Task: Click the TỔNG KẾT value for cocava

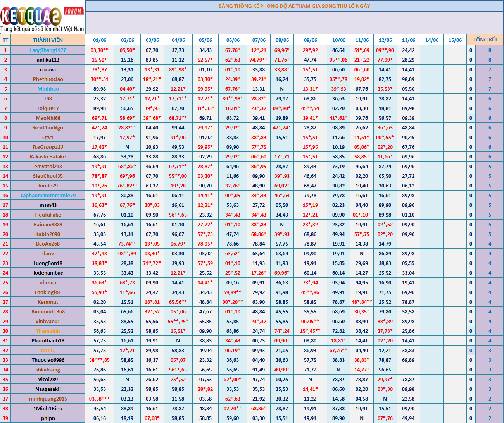Action: pyautogui.click(x=490, y=69)
